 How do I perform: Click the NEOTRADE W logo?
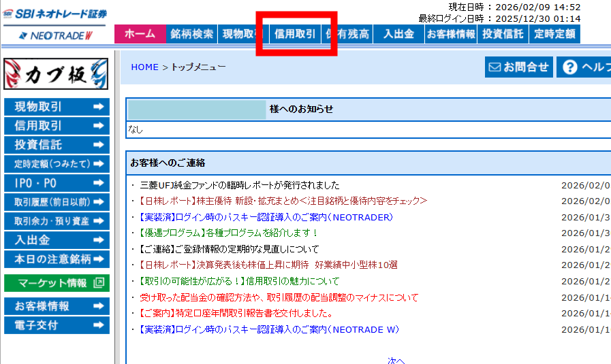56,36
